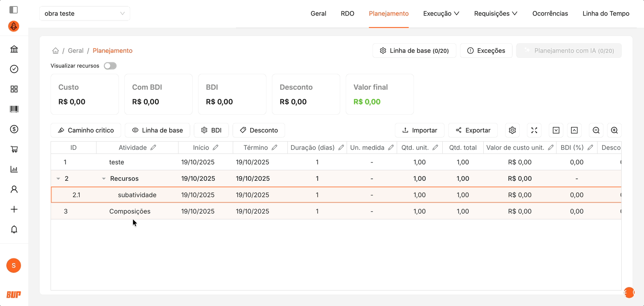This screenshot has height=306, width=644.
Task: Click the zoom out magnifier icon
Action: pyautogui.click(x=596, y=130)
